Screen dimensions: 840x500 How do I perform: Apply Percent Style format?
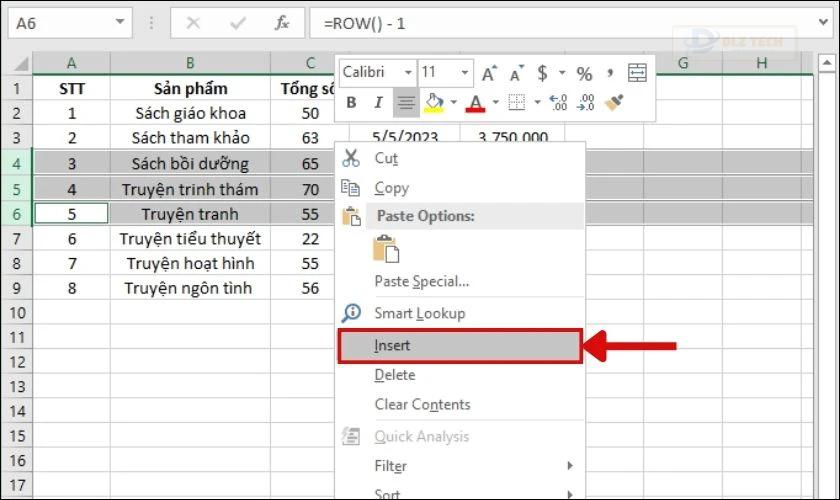pyautogui.click(x=584, y=73)
